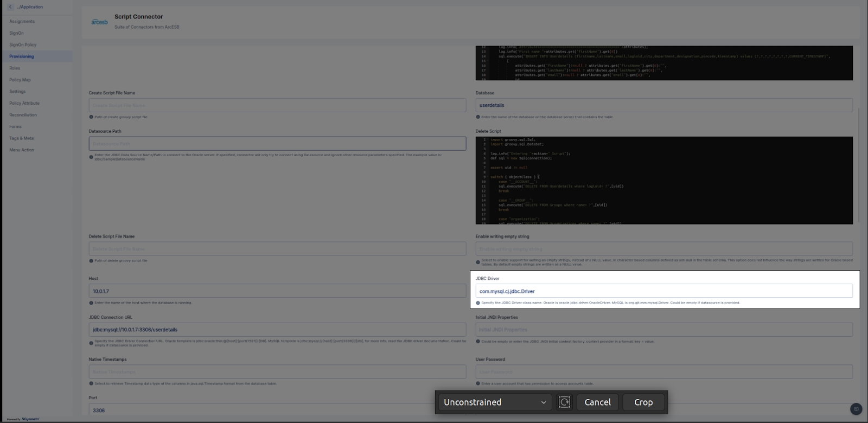This screenshot has height=423, width=868.
Task: Click info icon below Database field
Action: pos(478,117)
